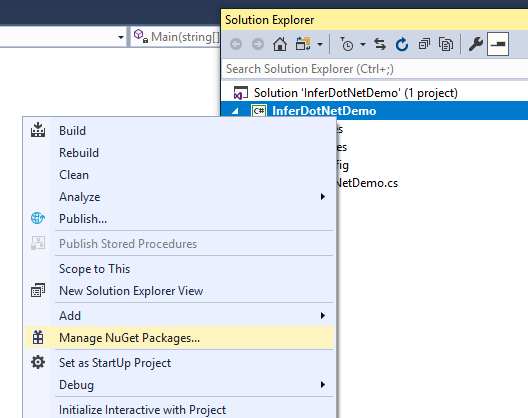Expand the Debug submenu arrow
The height and width of the screenshot is (418, 528).
323,385
